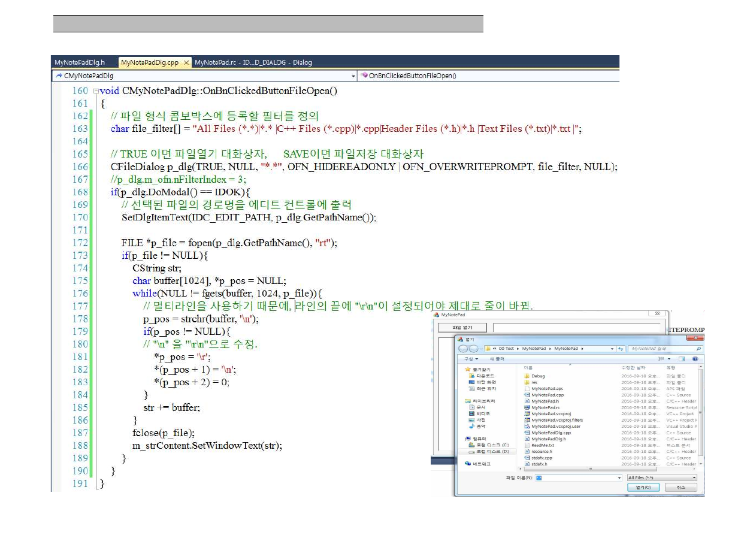The image size is (756, 535).
Task: Expand the file name combo box list
Action: click(619, 477)
